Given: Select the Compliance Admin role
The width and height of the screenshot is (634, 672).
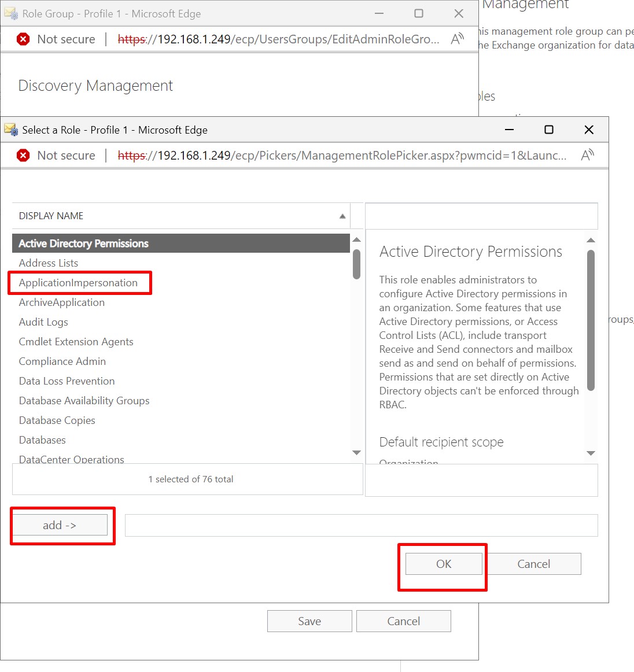Looking at the screenshot, I should tap(181, 361).
